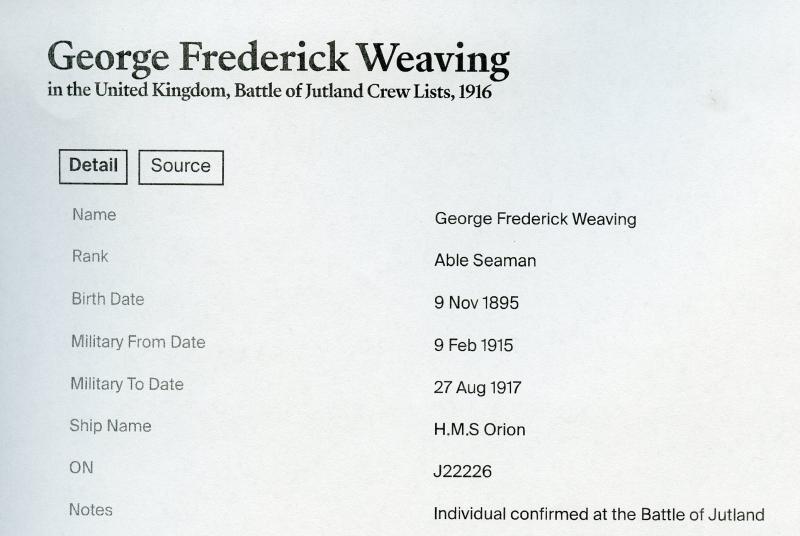Viewport: 800px width, 536px height.
Task: Click the Notes field label
Action: pyautogui.click(x=90, y=510)
